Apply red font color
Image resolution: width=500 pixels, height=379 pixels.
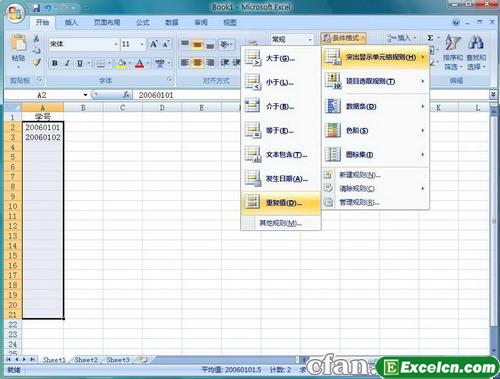click(x=140, y=63)
